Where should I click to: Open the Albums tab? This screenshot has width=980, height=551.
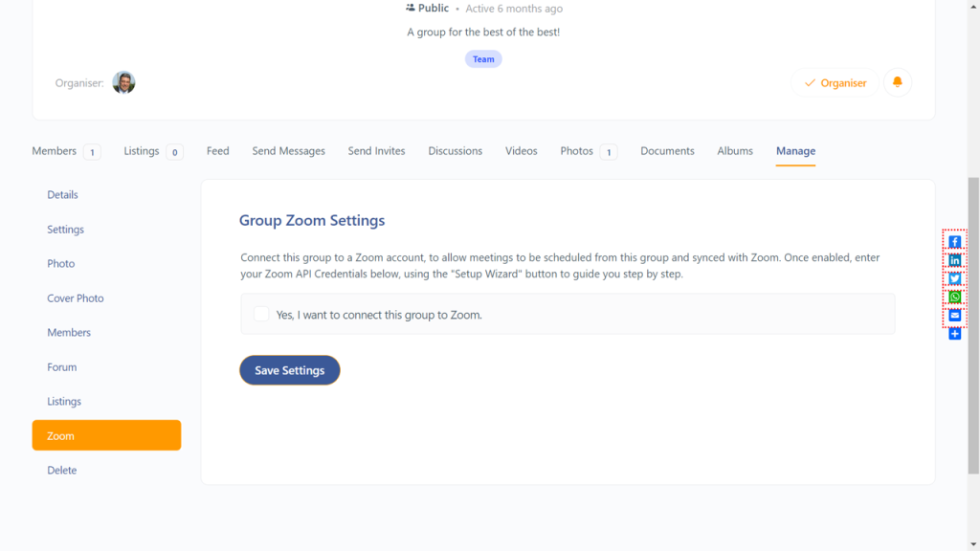735,151
